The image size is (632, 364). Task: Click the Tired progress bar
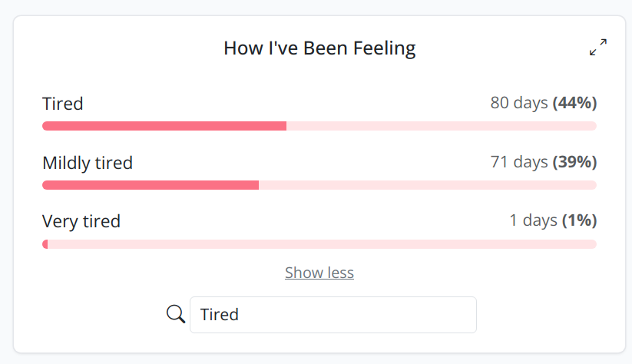coord(319,126)
